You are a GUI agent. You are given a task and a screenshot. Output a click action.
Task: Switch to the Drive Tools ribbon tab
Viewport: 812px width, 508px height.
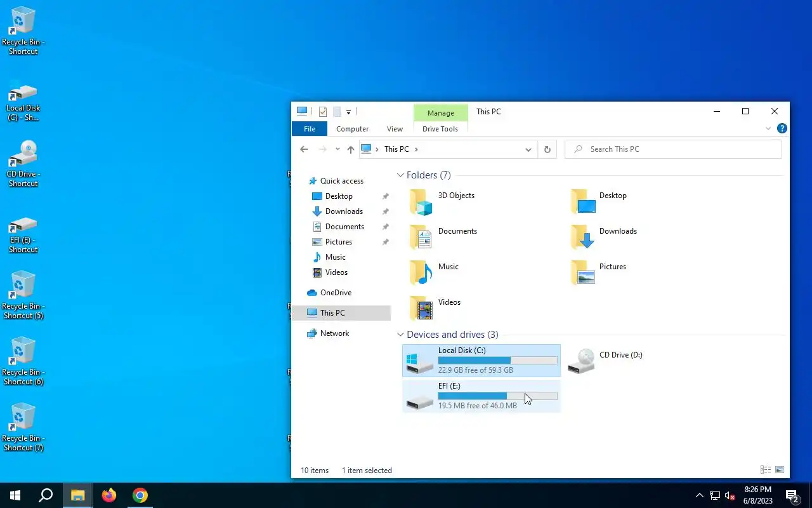[x=440, y=129]
